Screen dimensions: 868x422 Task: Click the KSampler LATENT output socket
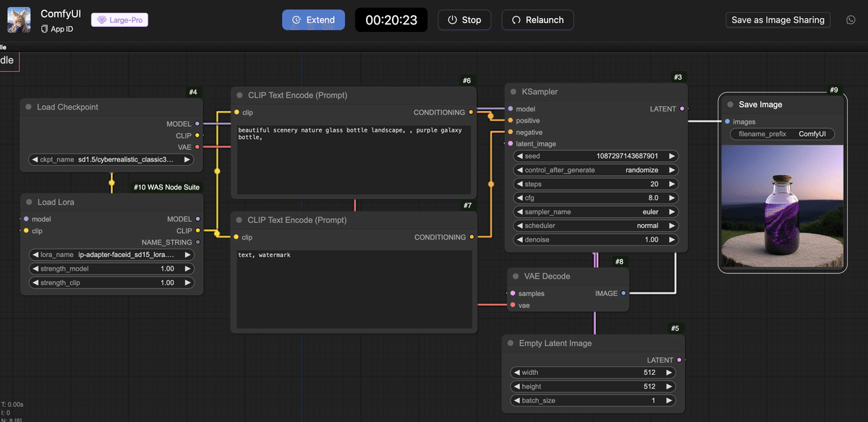point(683,109)
